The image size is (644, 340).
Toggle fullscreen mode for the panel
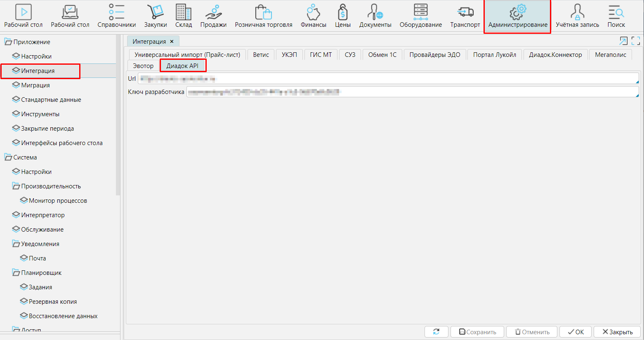click(636, 41)
